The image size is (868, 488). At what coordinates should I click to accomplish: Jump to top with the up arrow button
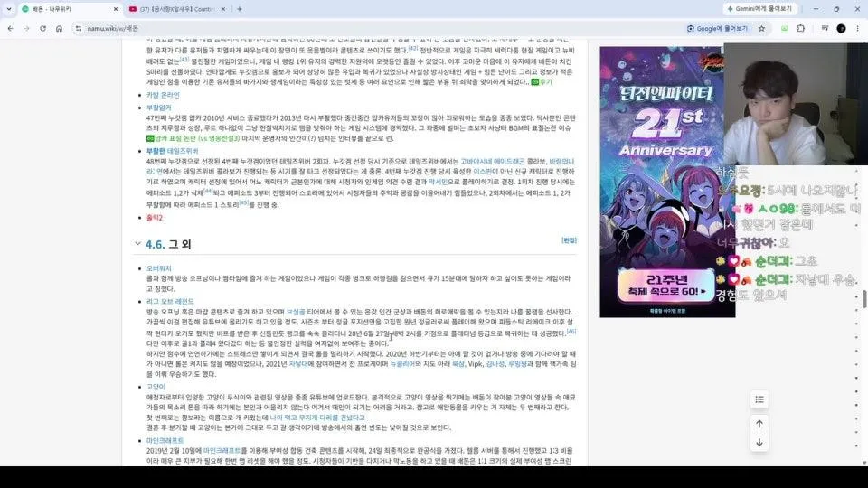(759, 424)
